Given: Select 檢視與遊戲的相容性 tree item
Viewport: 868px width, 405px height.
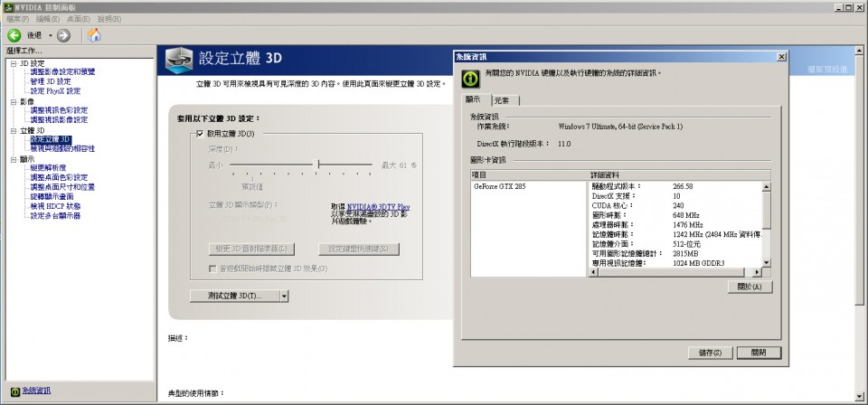Looking at the screenshot, I should (x=62, y=149).
